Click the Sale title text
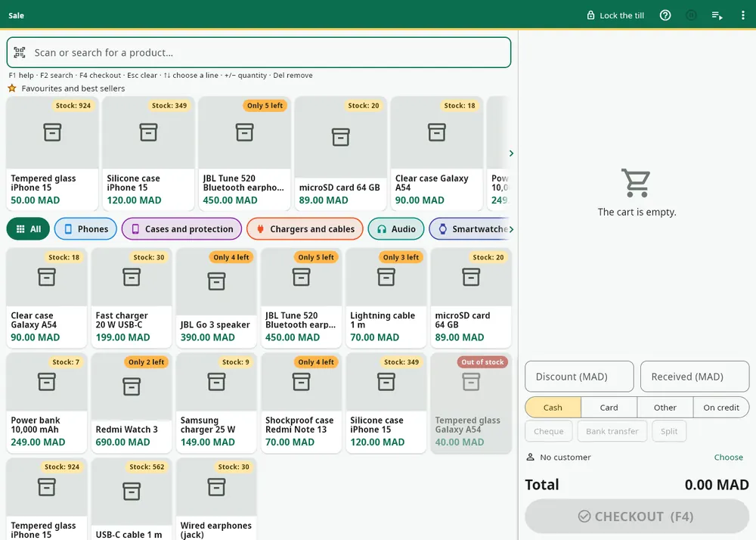 (16, 15)
